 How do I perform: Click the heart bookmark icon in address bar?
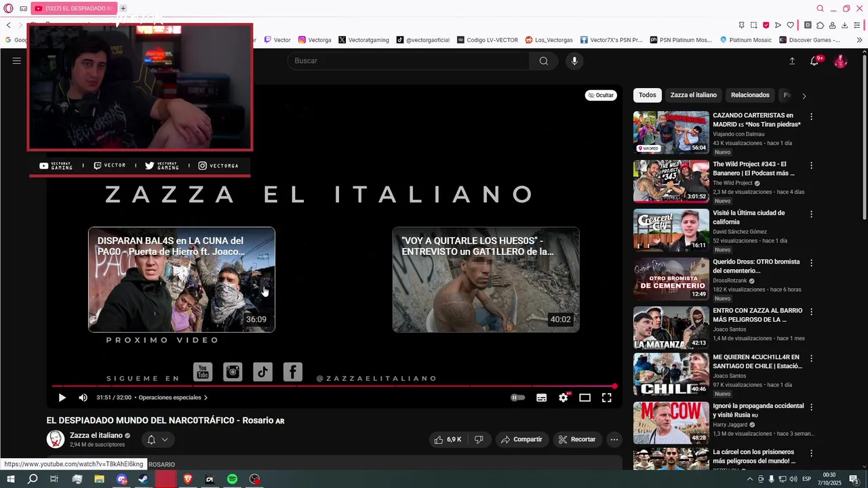coord(790,25)
